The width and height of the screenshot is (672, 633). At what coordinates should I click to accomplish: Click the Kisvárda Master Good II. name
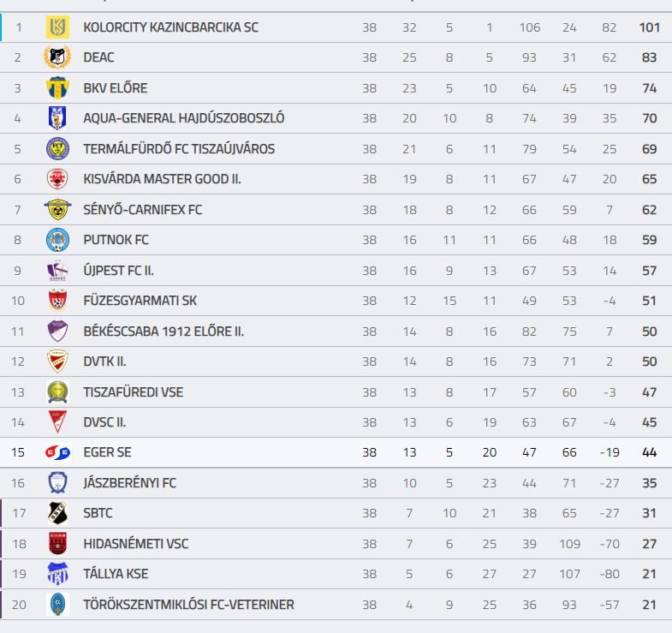coord(162,179)
